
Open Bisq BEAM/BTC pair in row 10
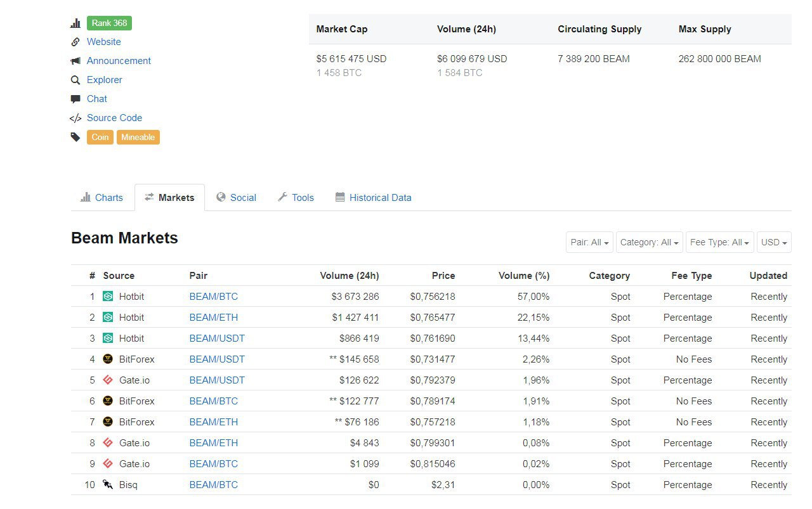coord(214,485)
